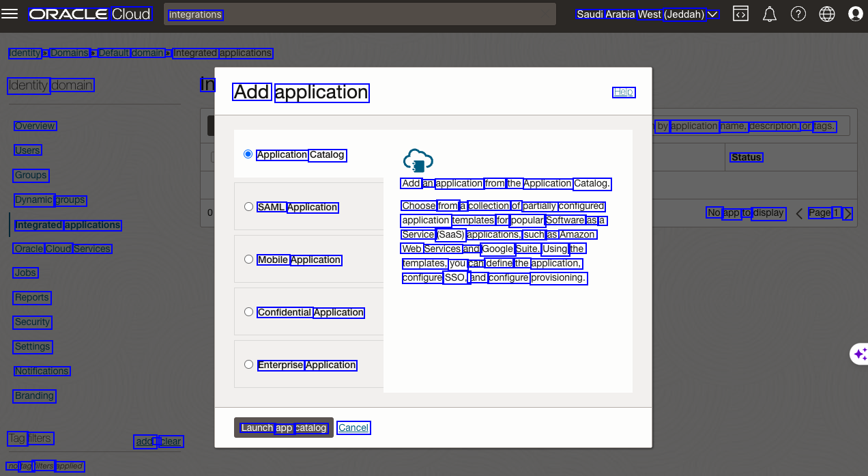Viewport: 868px width, 476px height.
Task: Choose the Confidential Application radio button
Action: point(248,312)
